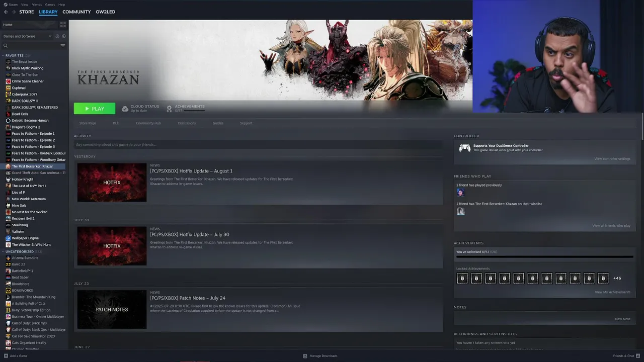Click the Manage Downloads icon

point(305,356)
